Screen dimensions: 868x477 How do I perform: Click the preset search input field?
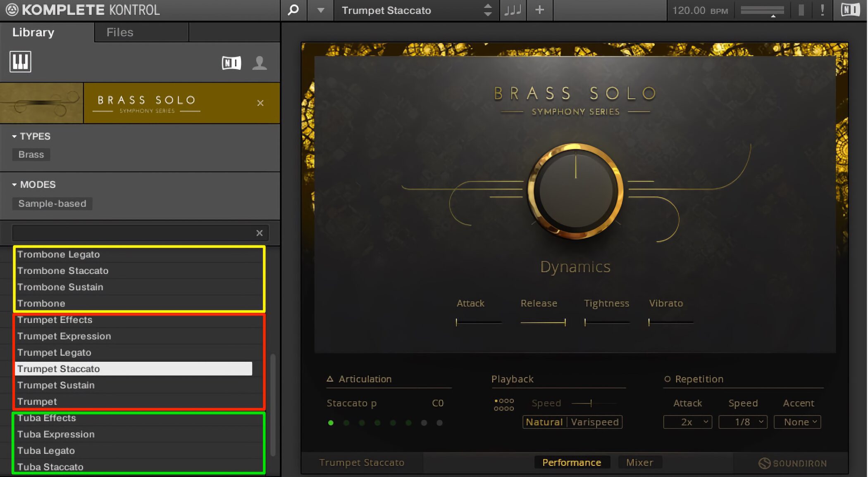(x=134, y=233)
